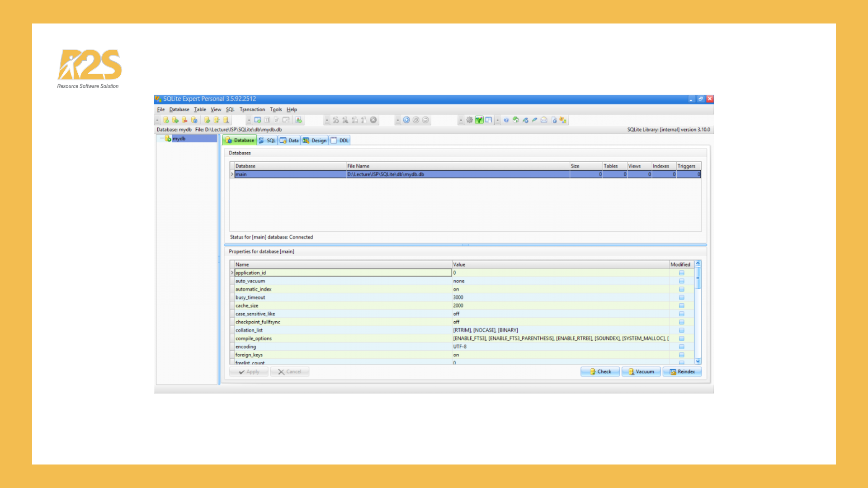
Task: Open database properties with the gear-database icon
Action: [x=194, y=120]
